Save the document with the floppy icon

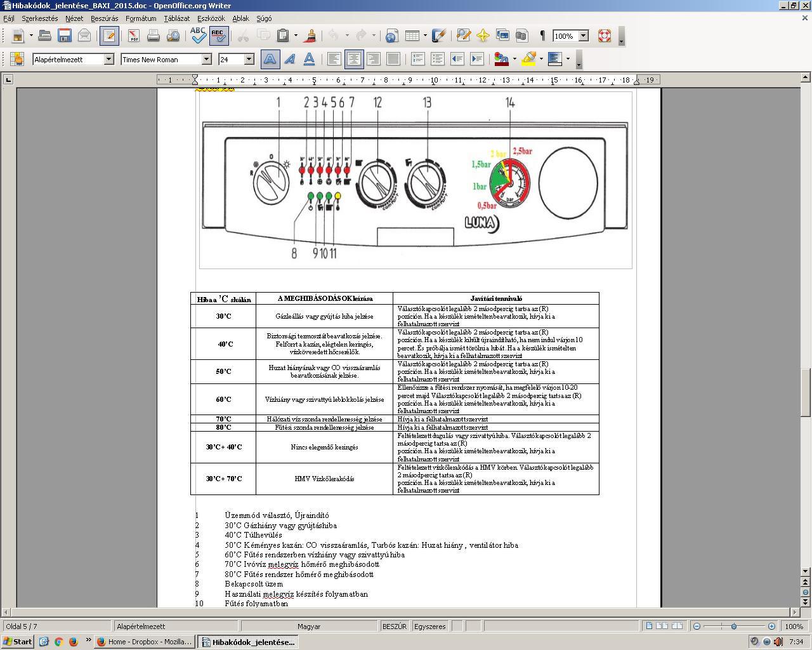(x=64, y=36)
